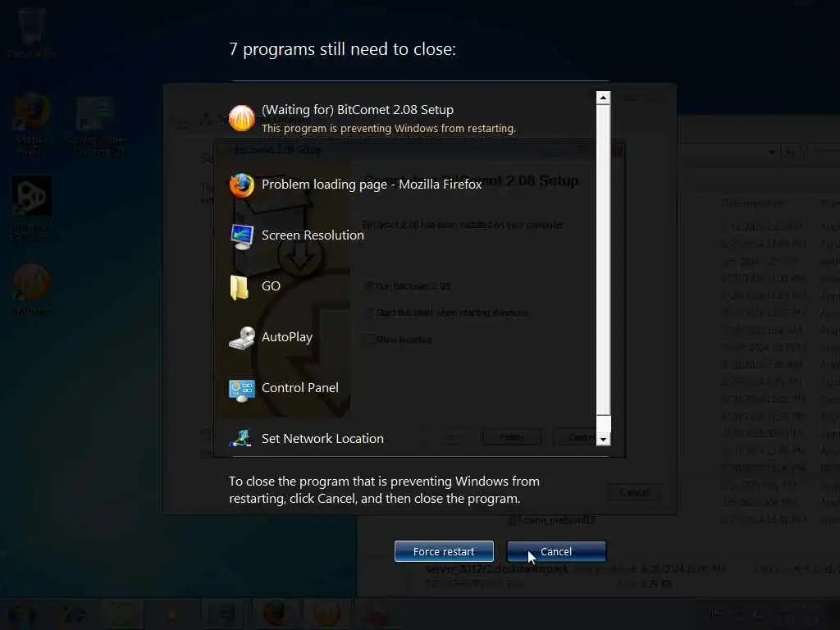Click the GO folder icon
Image resolution: width=840 pixels, height=630 pixels.
tap(239, 287)
